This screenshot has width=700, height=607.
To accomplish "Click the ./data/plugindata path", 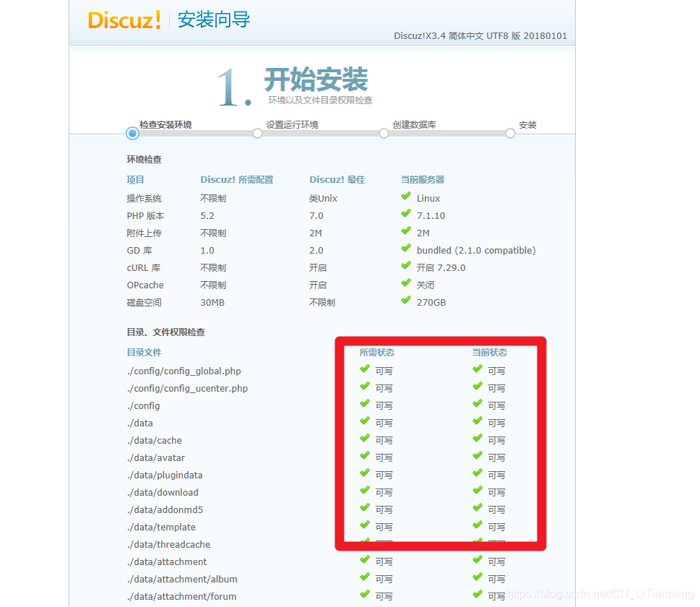I will (x=165, y=475).
